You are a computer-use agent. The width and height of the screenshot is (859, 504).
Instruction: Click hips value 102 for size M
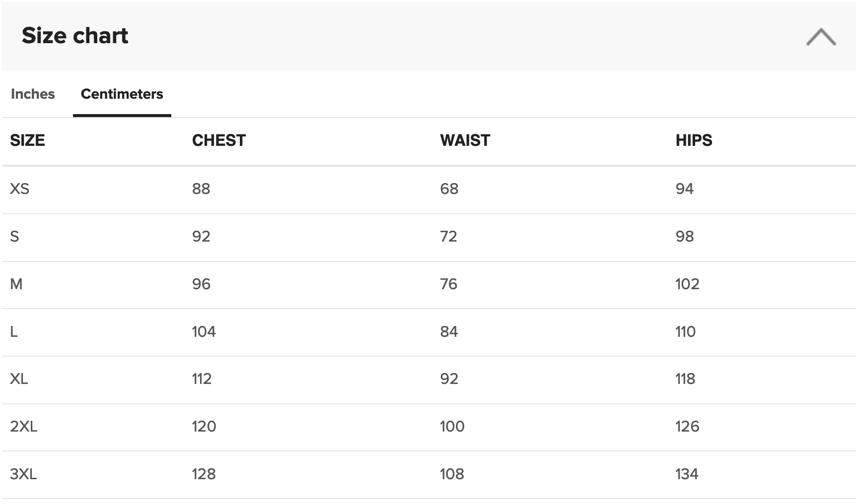point(687,284)
